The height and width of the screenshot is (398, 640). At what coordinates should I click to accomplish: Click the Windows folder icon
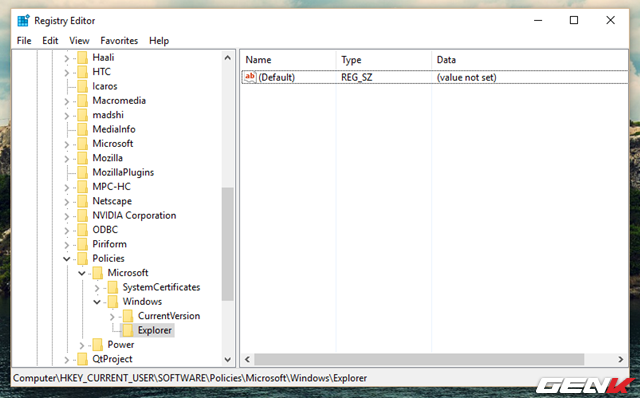[113, 302]
